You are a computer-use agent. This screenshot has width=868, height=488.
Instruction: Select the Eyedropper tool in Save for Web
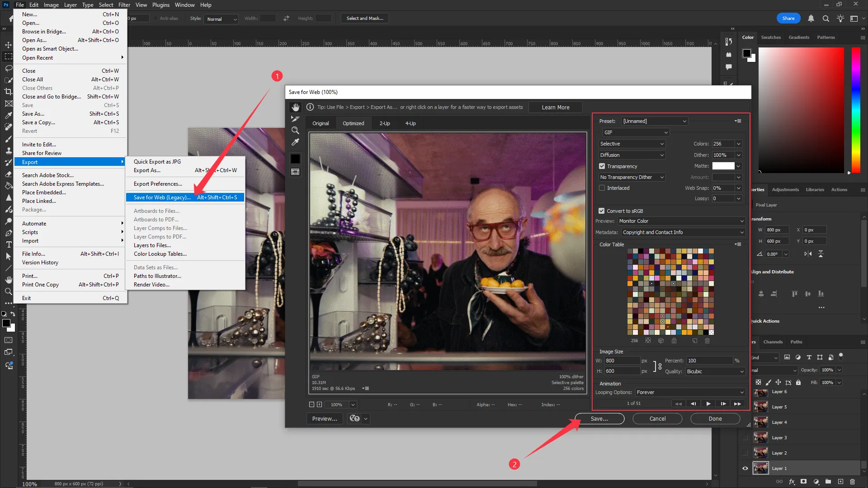(295, 142)
